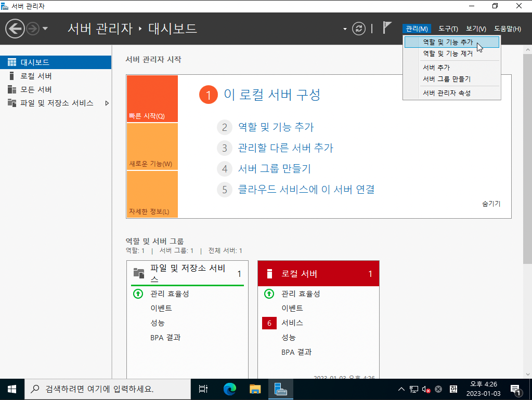Click 숨기기 to hide the welcome tile
532x400 pixels.
coord(491,204)
